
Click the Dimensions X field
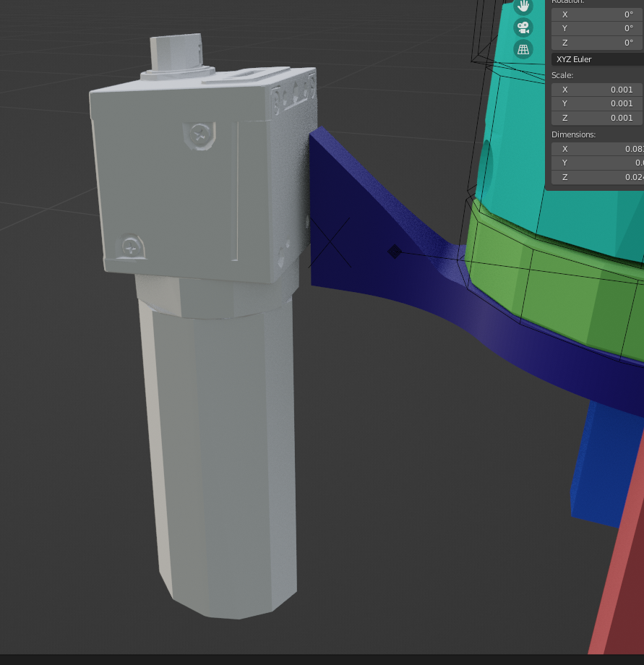[597, 148]
